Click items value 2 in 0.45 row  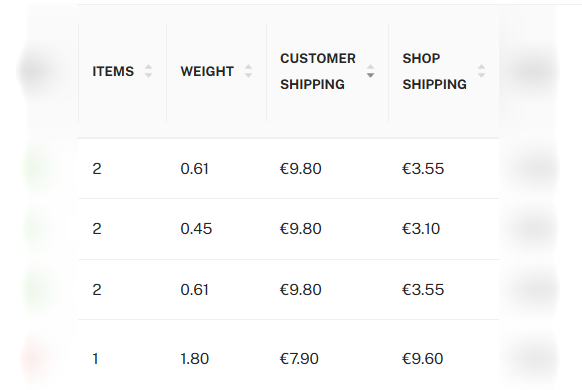coord(97,229)
